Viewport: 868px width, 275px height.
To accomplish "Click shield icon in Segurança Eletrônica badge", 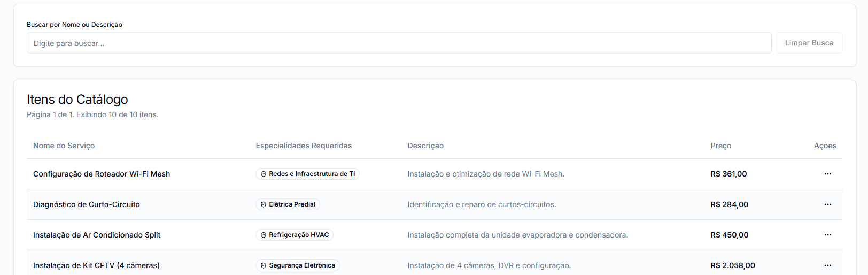I will click(263, 265).
